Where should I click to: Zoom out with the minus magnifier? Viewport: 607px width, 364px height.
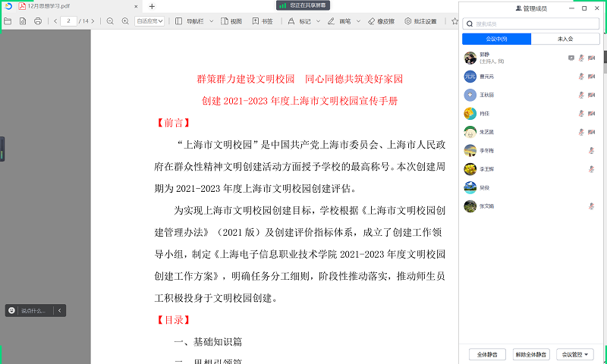point(110,21)
